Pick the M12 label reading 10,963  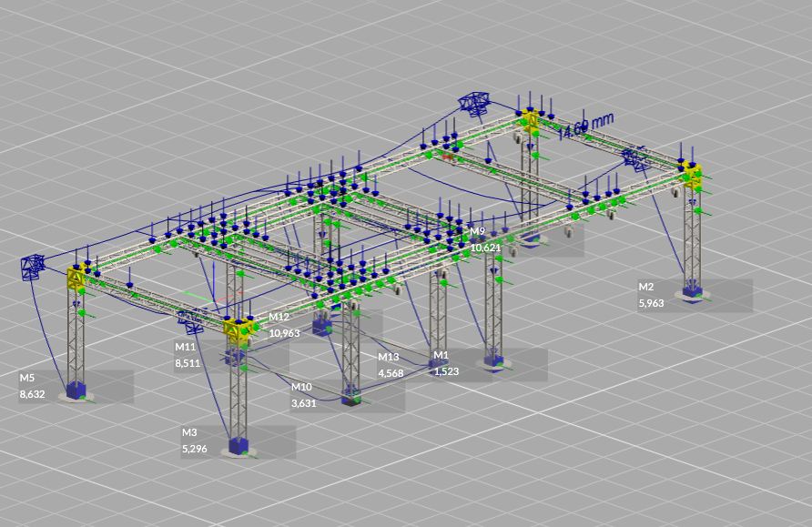click(284, 325)
